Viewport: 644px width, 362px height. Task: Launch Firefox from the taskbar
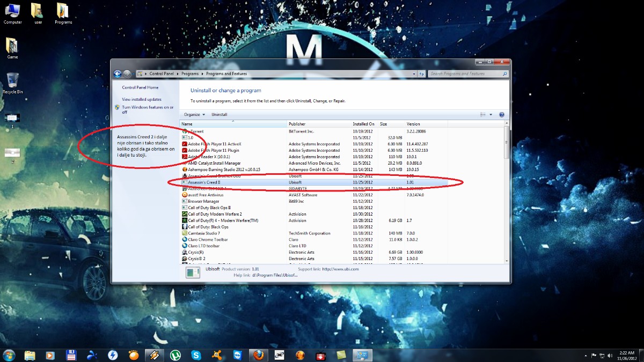(259, 355)
